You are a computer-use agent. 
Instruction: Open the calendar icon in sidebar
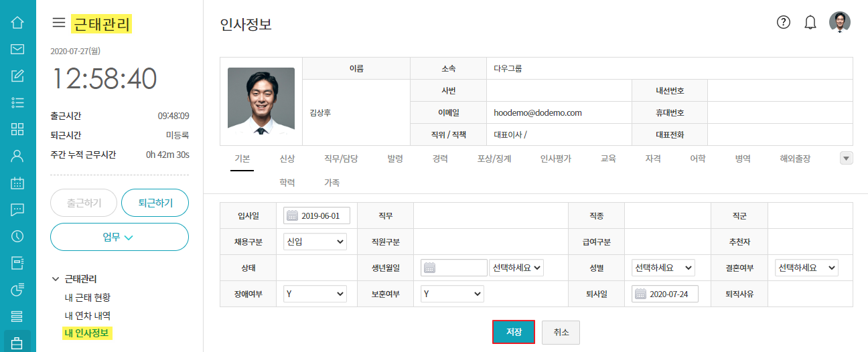coord(17,183)
